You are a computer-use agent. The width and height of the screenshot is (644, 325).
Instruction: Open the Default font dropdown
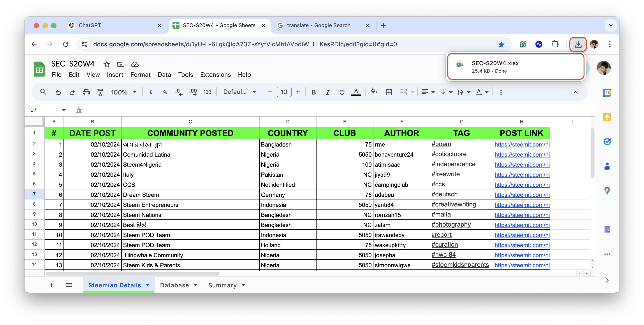pyautogui.click(x=239, y=92)
